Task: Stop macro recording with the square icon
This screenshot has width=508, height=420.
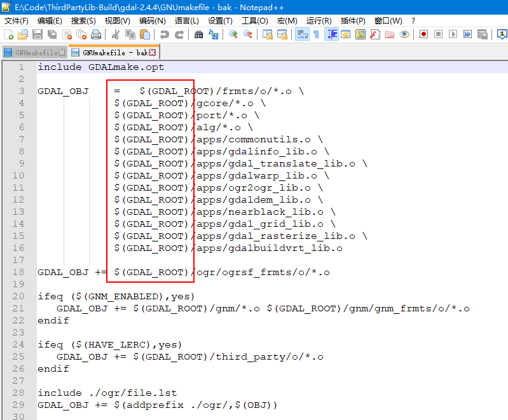Action: [438, 34]
